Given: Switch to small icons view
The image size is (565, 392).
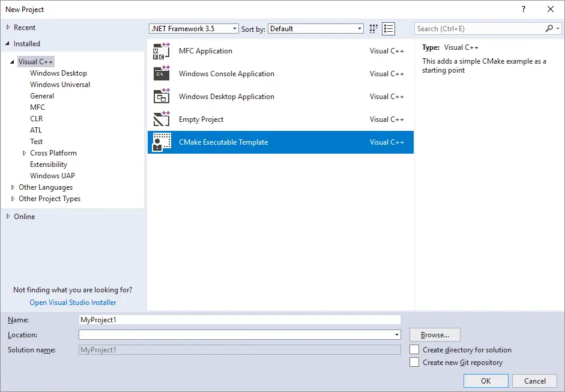Looking at the screenshot, I should coord(373,29).
